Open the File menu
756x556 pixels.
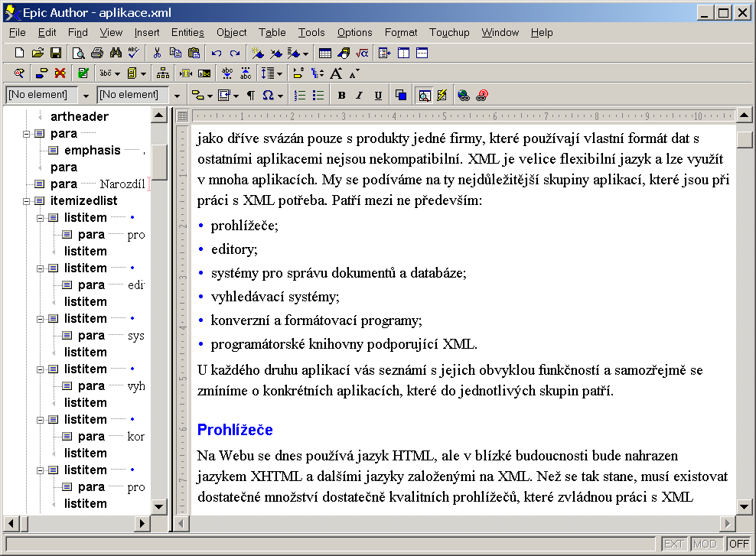point(18,32)
